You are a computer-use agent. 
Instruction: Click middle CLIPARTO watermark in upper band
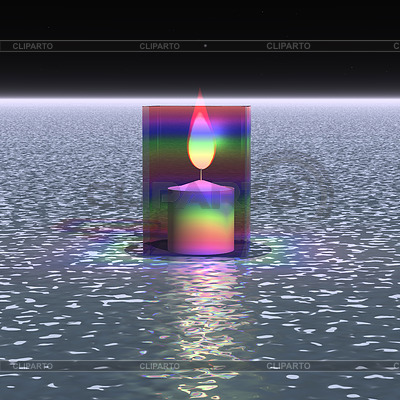pos(160,46)
